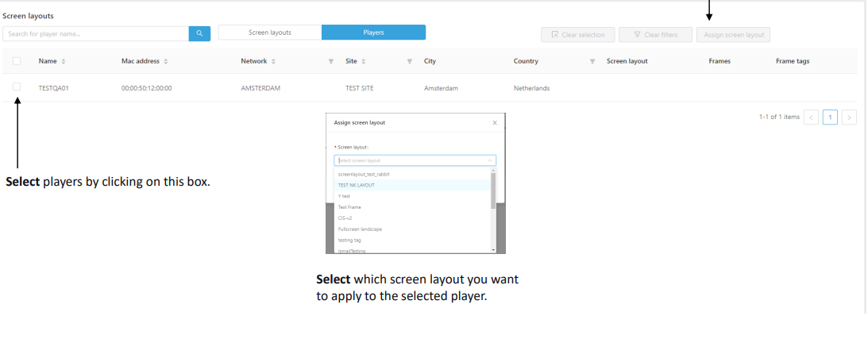Click the Search for player name field
The image size is (868, 339).
tap(95, 33)
